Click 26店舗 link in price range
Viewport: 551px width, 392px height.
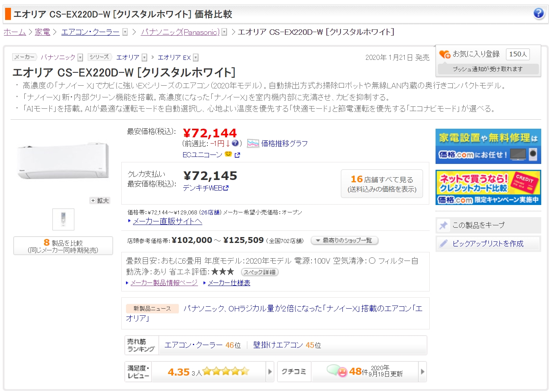point(211,212)
